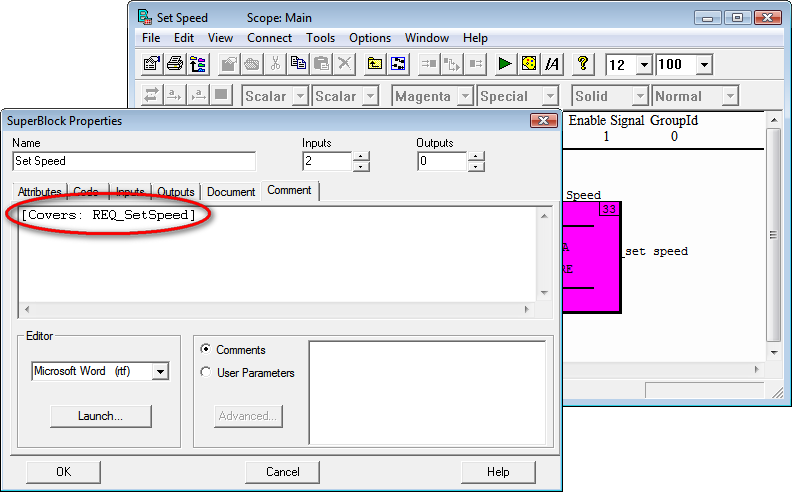792x492 pixels.
Task: Switch to the Document tab
Action: point(231,191)
